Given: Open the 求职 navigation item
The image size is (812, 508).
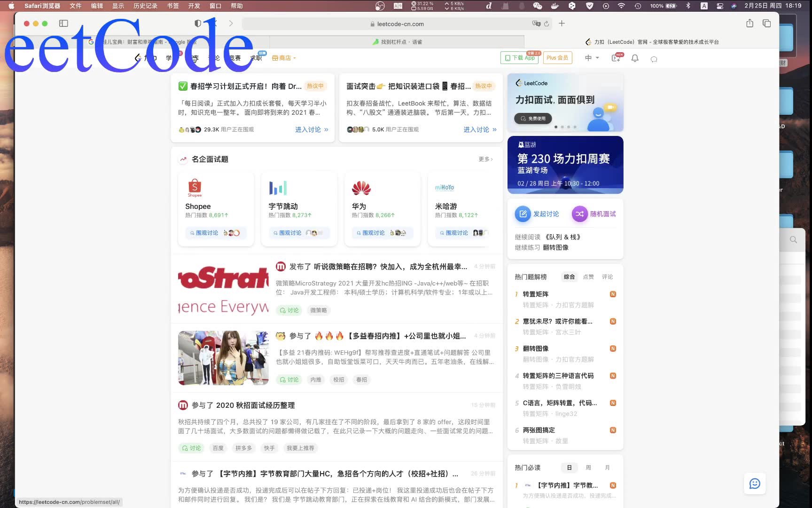Looking at the screenshot, I should (256, 58).
